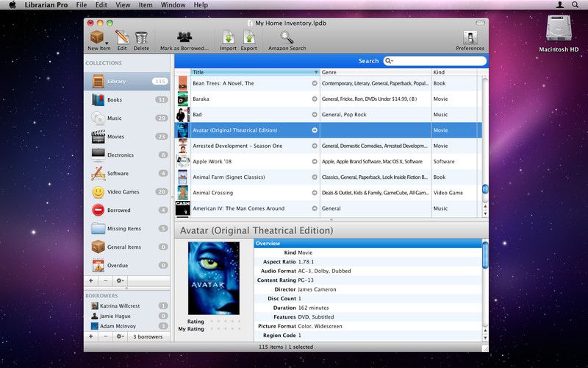The width and height of the screenshot is (588, 368).
Task: Set star Rating under Avatar cover
Action: point(225,322)
